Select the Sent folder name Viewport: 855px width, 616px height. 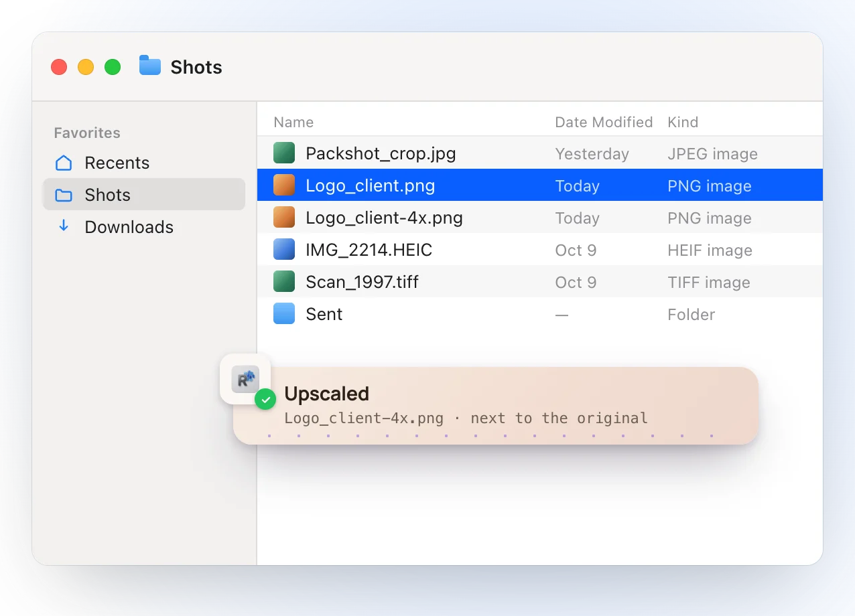324,314
